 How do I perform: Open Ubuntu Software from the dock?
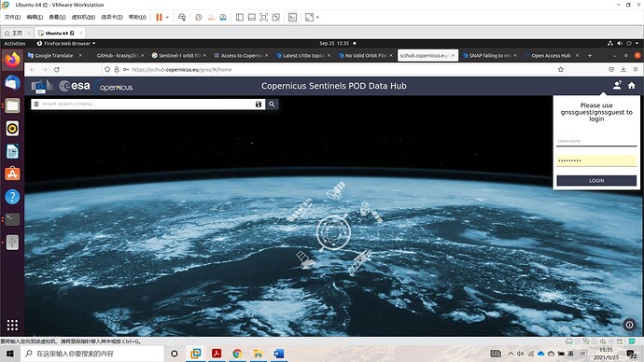click(12, 174)
